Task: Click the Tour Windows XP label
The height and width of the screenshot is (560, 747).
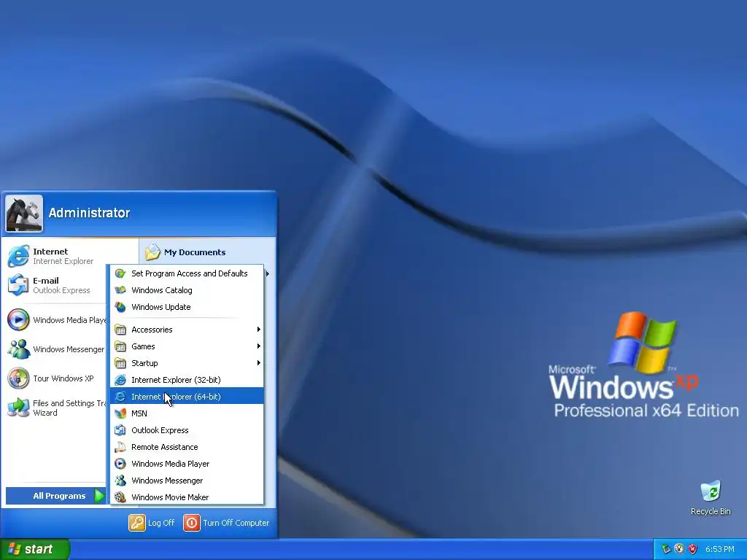Action: tap(63, 378)
